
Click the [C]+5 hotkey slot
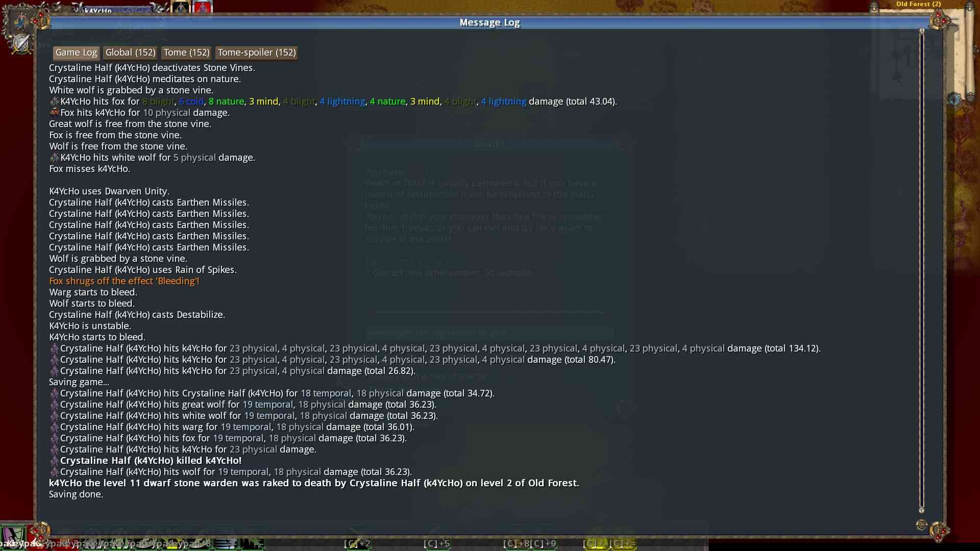coord(437,543)
